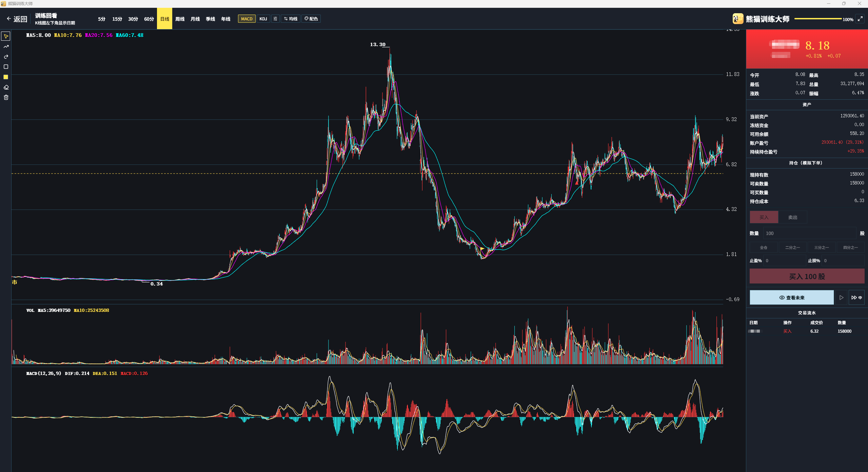Click the 二分之一 half position button
Viewport: 868px width, 472px height.
pyautogui.click(x=792, y=247)
